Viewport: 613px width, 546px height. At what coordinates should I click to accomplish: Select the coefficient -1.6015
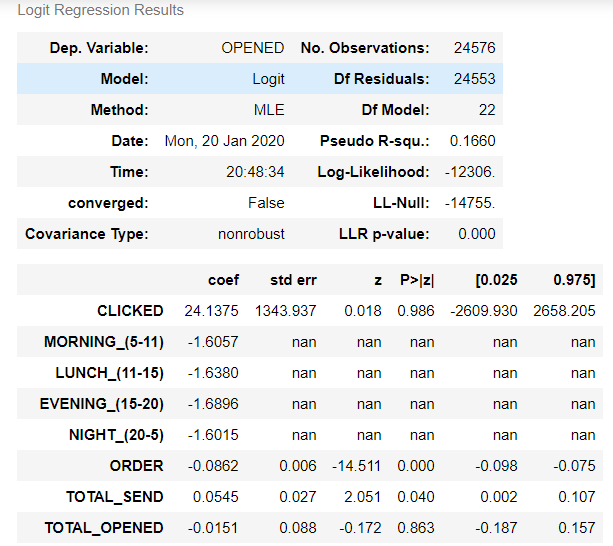(x=213, y=435)
